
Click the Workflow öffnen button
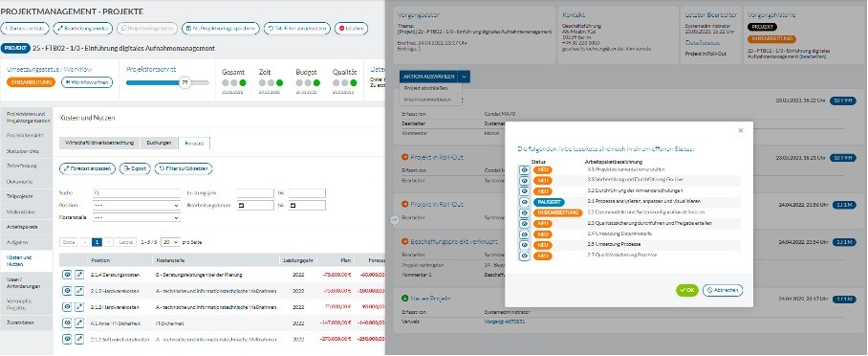click(x=87, y=82)
